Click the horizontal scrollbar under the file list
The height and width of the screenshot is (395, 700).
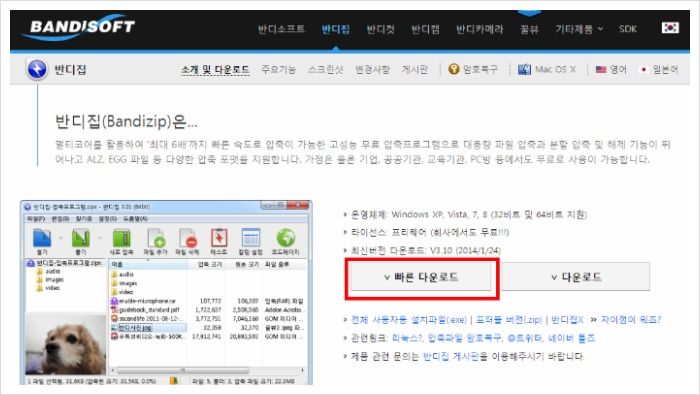coord(208,370)
